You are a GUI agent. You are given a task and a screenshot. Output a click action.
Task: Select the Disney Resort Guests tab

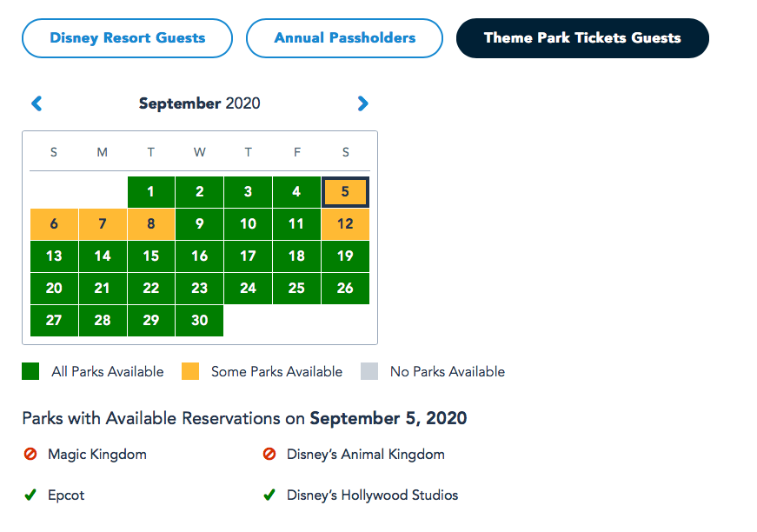(127, 38)
